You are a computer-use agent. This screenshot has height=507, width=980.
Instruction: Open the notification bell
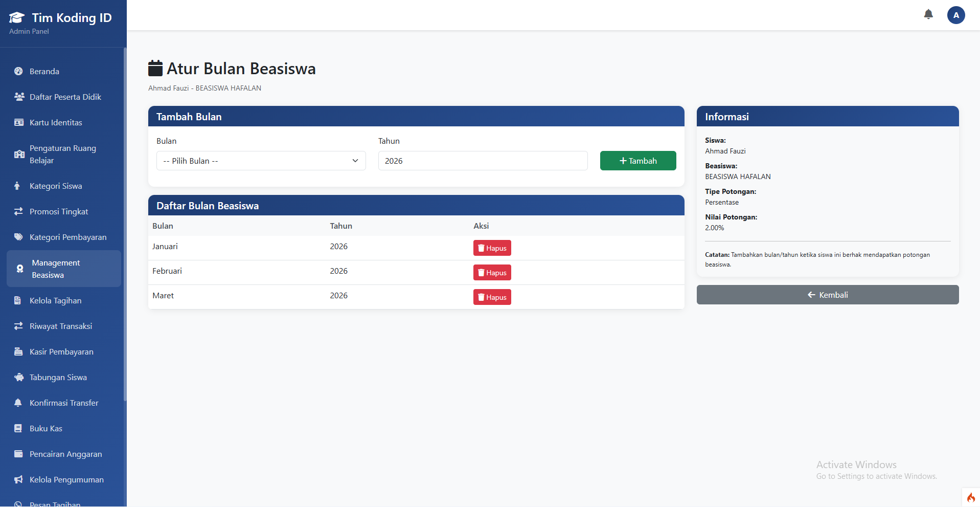coord(928,14)
